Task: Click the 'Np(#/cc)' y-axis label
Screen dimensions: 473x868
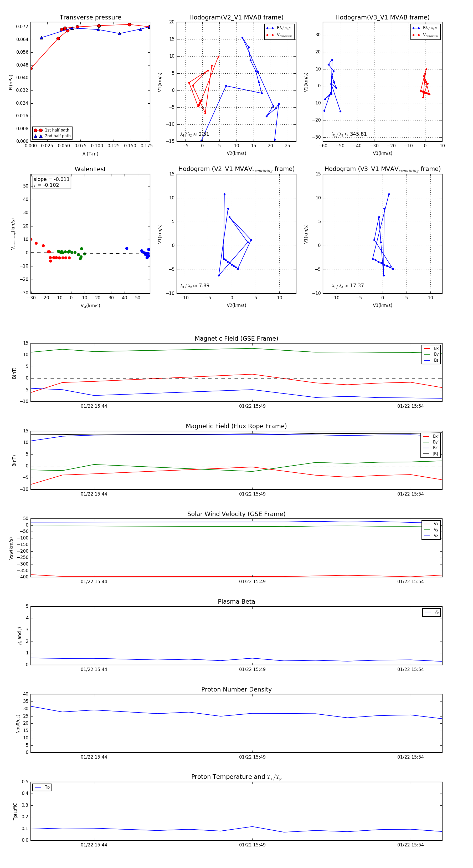Action: tap(18, 724)
